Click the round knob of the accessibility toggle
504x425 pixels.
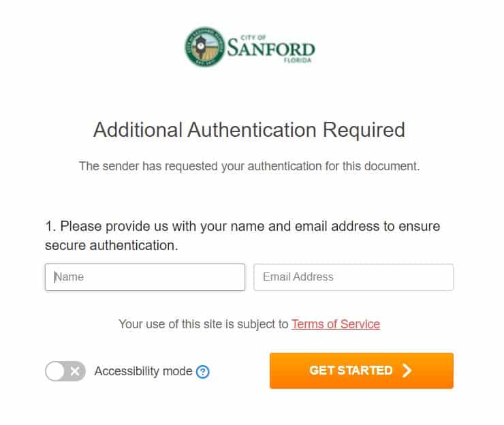tap(56, 371)
